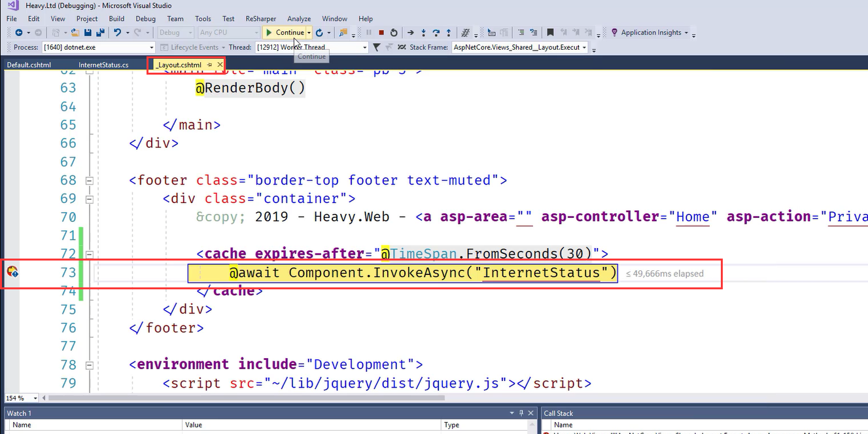Click the 49,666ms elapsed perf tip
Screen dimensions: 868x434
[x=665, y=274]
